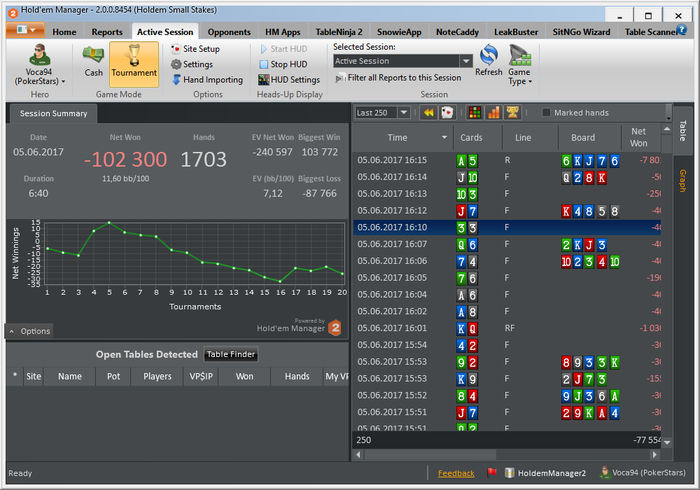The image size is (700, 490).
Task: Expand the Selected Session combo box
Action: click(x=466, y=61)
